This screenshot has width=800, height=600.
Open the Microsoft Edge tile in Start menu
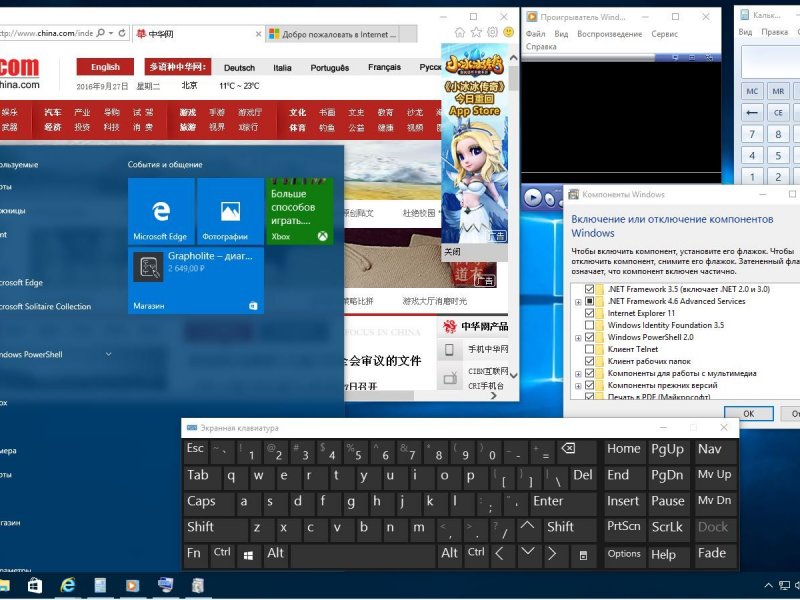point(161,211)
